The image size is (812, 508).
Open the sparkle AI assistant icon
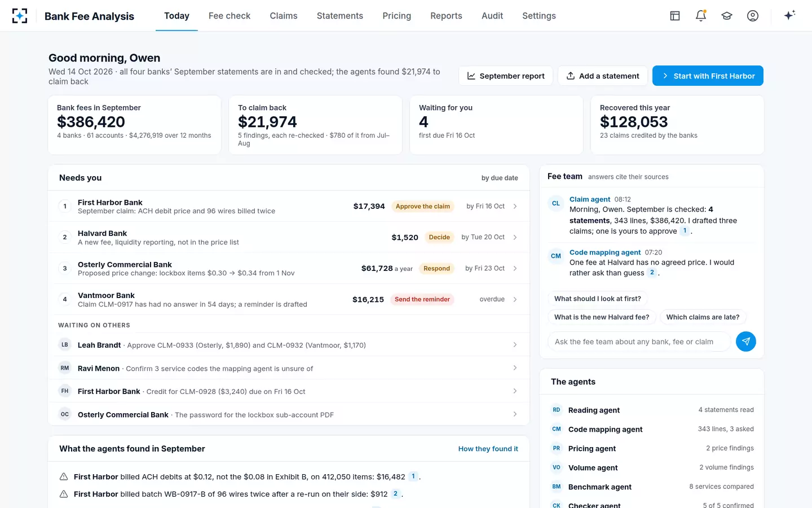tap(789, 15)
